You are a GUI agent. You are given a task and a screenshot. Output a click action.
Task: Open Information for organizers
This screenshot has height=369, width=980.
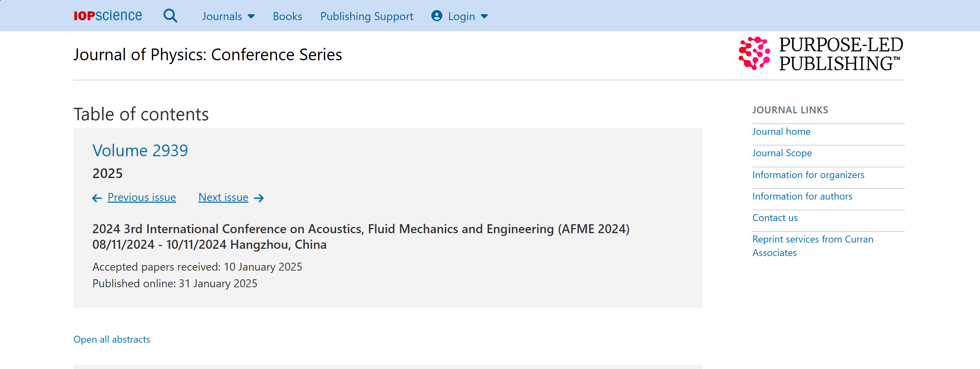point(808,175)
